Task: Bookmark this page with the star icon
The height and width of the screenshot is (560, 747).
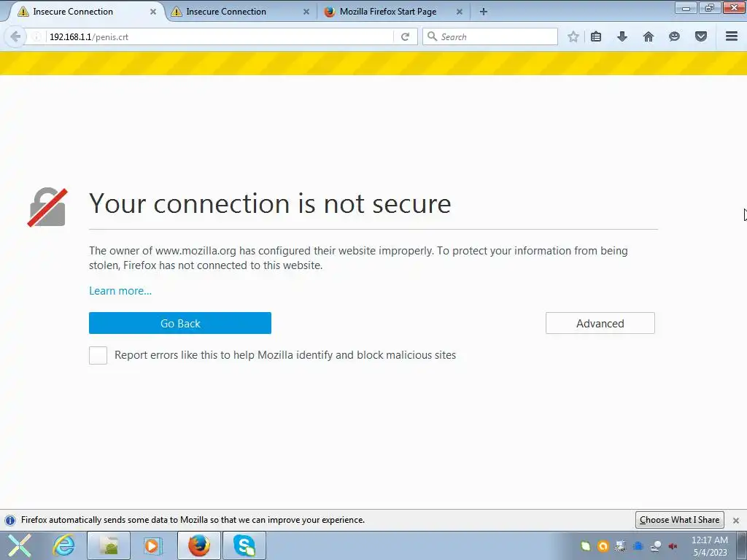Action: [573, 36]
